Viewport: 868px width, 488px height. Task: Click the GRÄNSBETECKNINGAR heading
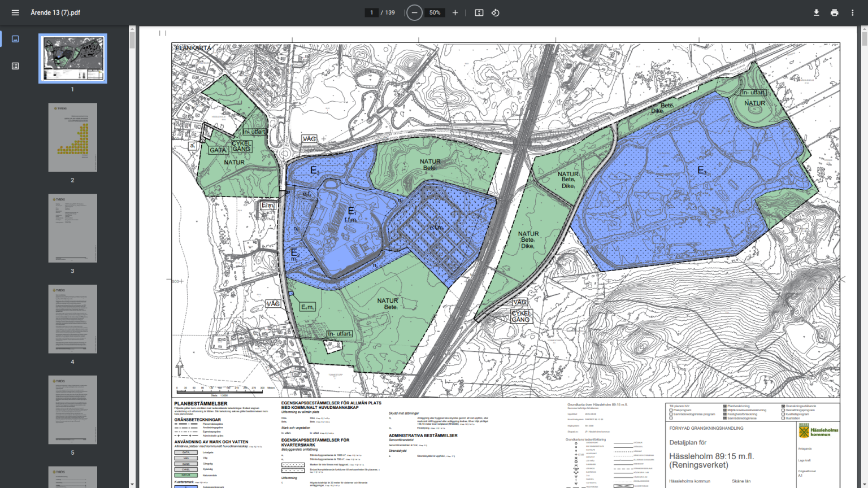197,420
